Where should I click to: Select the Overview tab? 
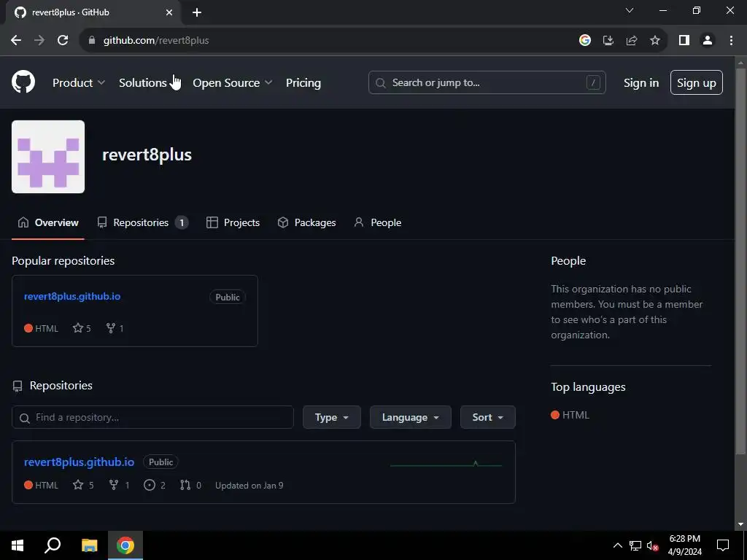click(x=48, y=222)
